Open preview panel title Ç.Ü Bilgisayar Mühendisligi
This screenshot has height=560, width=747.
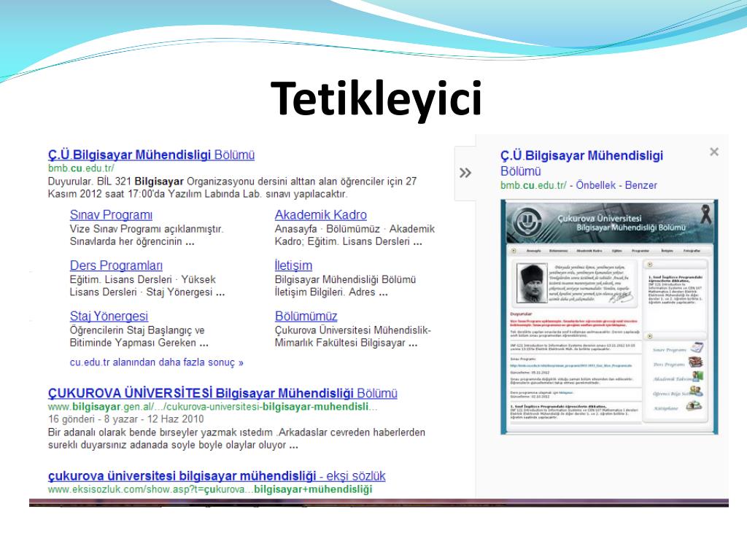point(581,163)
